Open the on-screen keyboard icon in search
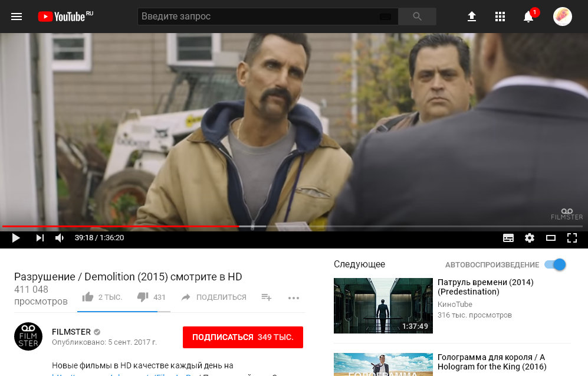The height and width of the screenshot is (376, 588). pyautogui.click(x=385, y=17)
